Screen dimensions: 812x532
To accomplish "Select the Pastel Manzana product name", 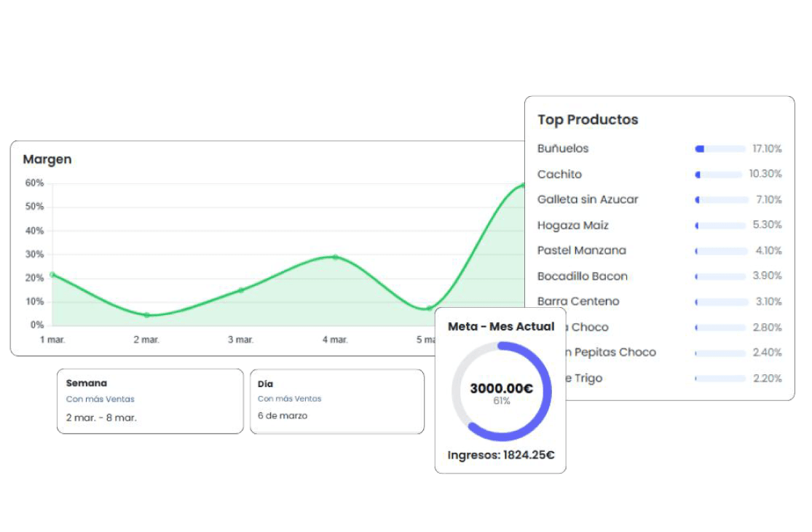I will click(581, 250).
